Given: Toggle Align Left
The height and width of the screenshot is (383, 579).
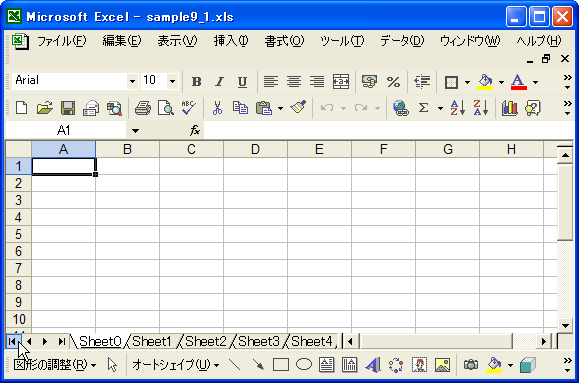Looking at the screenshot, I should [271, 82].
